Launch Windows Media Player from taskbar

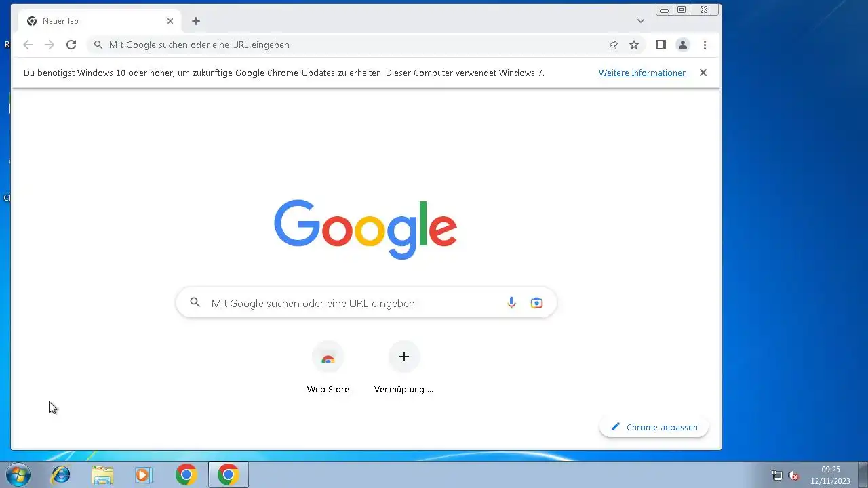[144, 474]
